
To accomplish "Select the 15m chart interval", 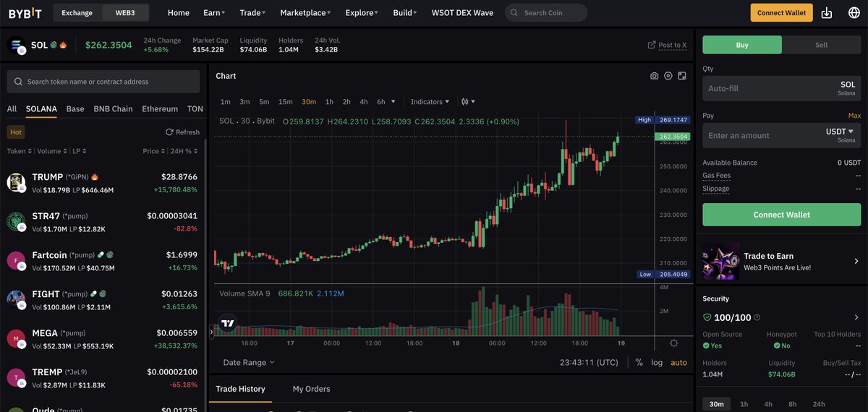I will (x=286, y=102).
